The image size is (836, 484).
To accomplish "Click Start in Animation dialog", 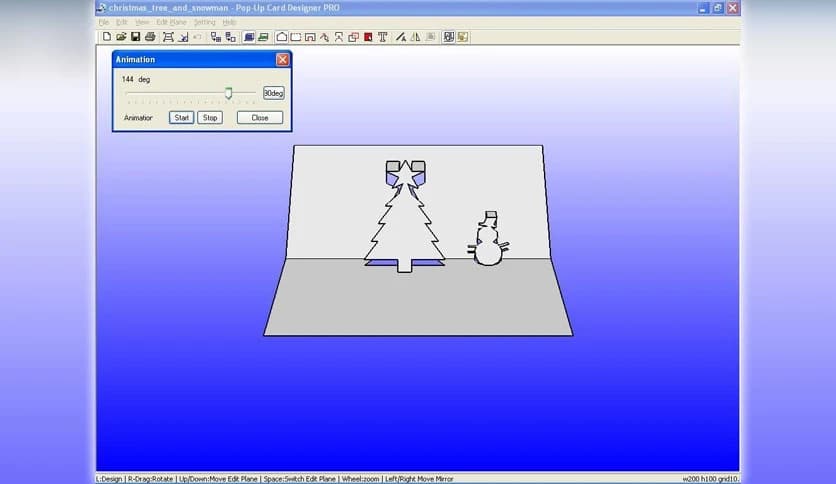I will pyautogui.click(x=181, y=118).
